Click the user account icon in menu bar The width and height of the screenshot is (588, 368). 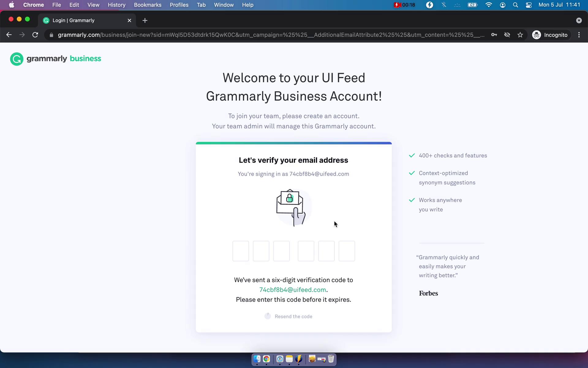(x=503, y=5)
